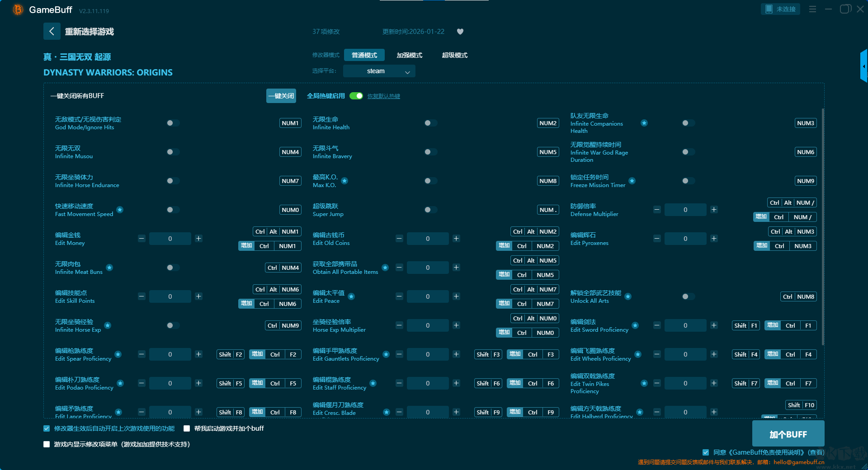Click star badge beside Infinite Horse Exp

pos(108,325)
